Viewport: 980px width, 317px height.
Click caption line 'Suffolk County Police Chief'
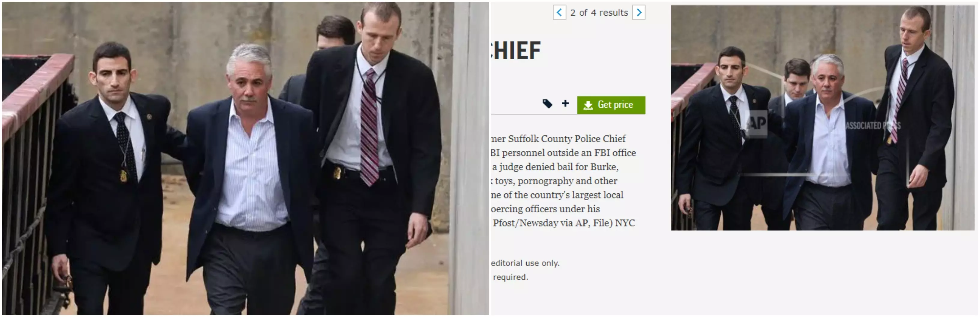click(x=567, y=139)
